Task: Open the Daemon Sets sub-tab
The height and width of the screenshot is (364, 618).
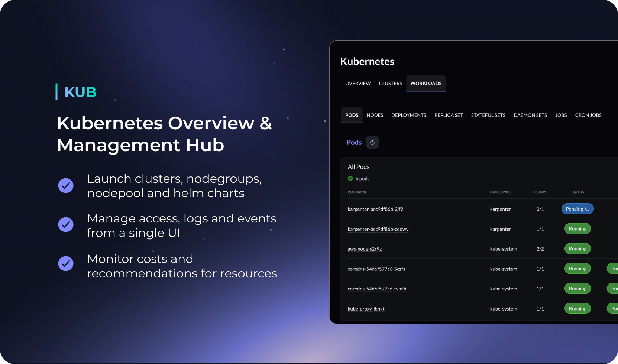Action: pyautogui.click(x=530, y=115)
